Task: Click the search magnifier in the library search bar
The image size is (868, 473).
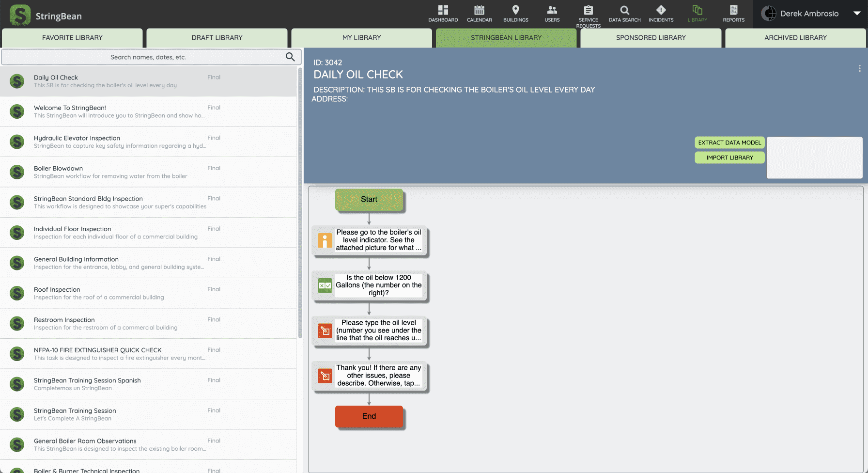Action: pyautogui.click(x=290, y=57)
